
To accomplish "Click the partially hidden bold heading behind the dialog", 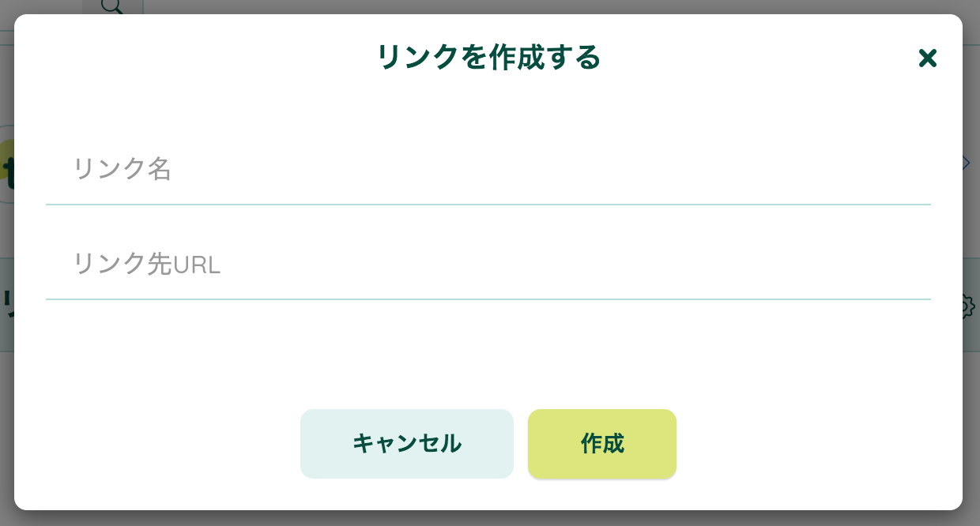I will (7, 303).
